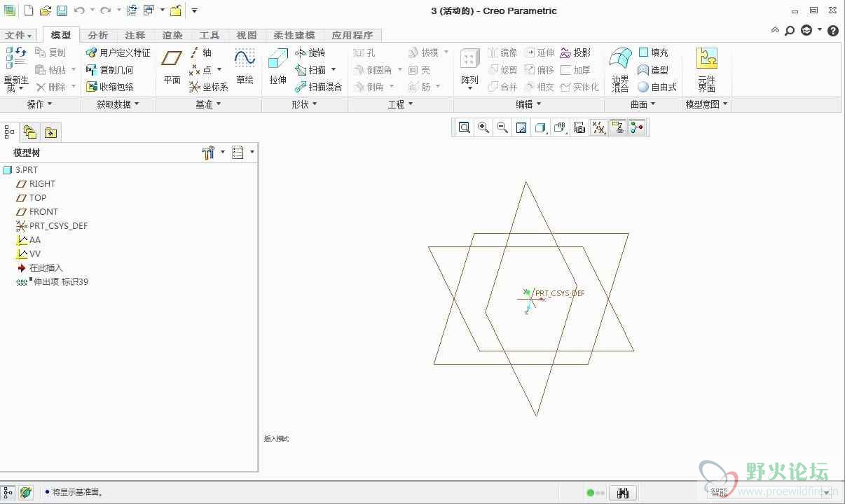Open the Sketch (草绘) tool
This screenshot has height=504, width=845.
pyautogui.click(x=245, y=68)
